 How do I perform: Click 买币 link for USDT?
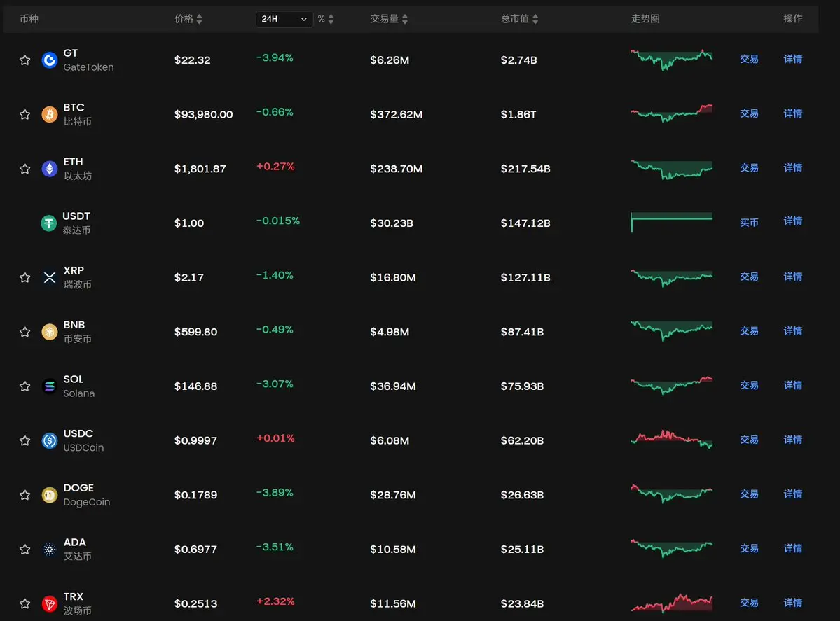coord(749,222)
